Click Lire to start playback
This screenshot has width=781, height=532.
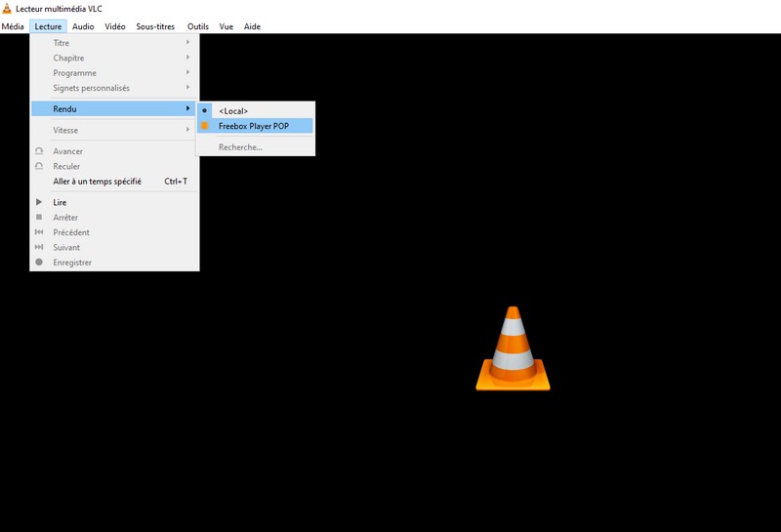(114, 202)
